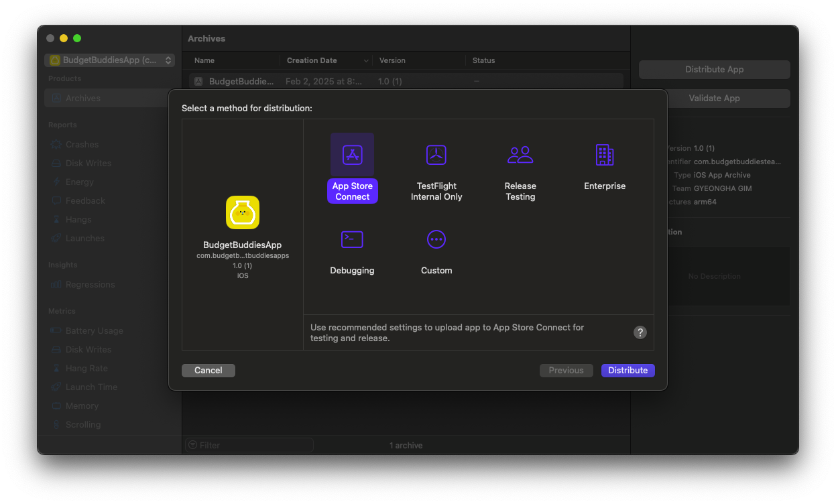Screen dimensions: 836x504
Task: Select Battery Usage metric
Action: (95, 331)
